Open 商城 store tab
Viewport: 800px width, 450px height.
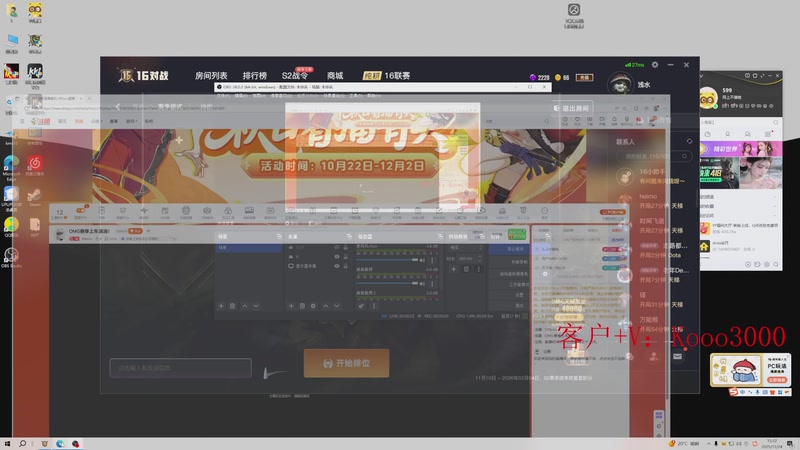click(335, 76)
